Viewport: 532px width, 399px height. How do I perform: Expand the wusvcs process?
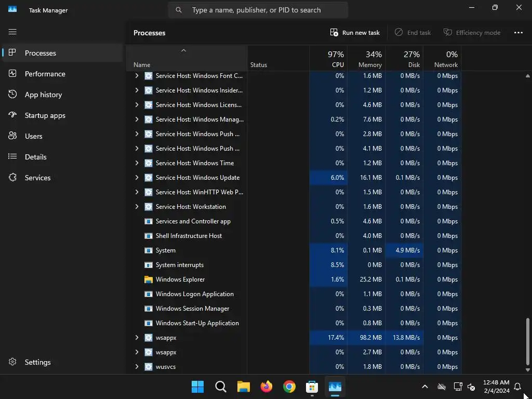[137, 367]
